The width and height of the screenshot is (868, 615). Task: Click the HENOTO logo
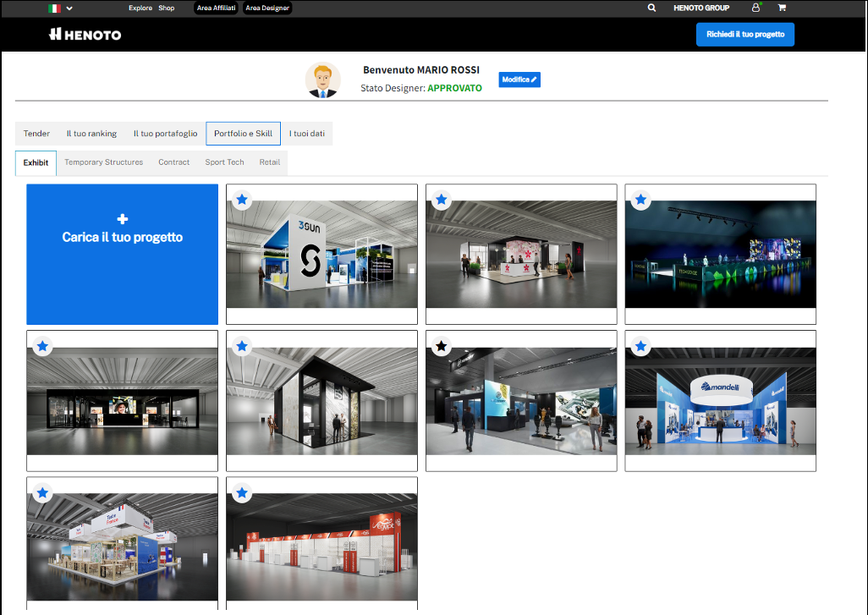(x=85, y=35)
